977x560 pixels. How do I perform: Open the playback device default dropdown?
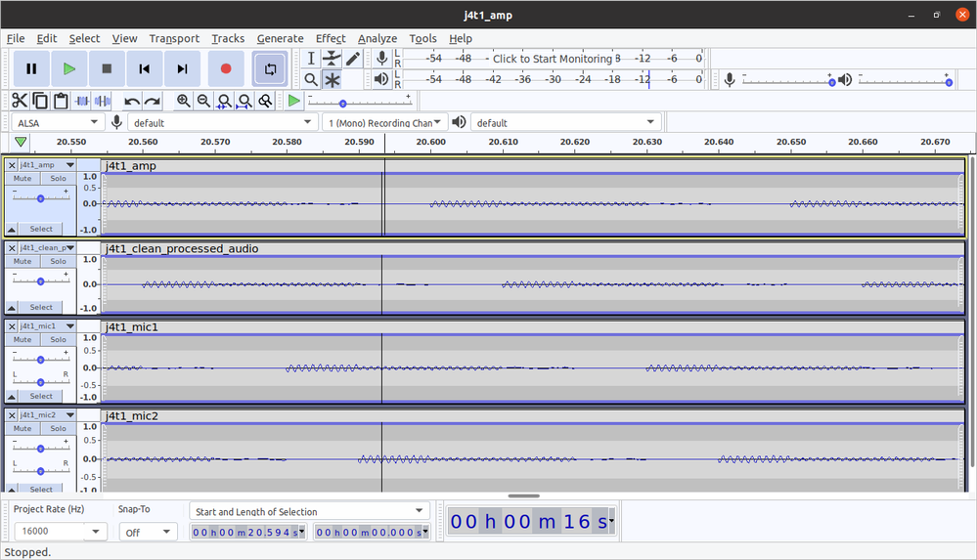tap(565, 122)
